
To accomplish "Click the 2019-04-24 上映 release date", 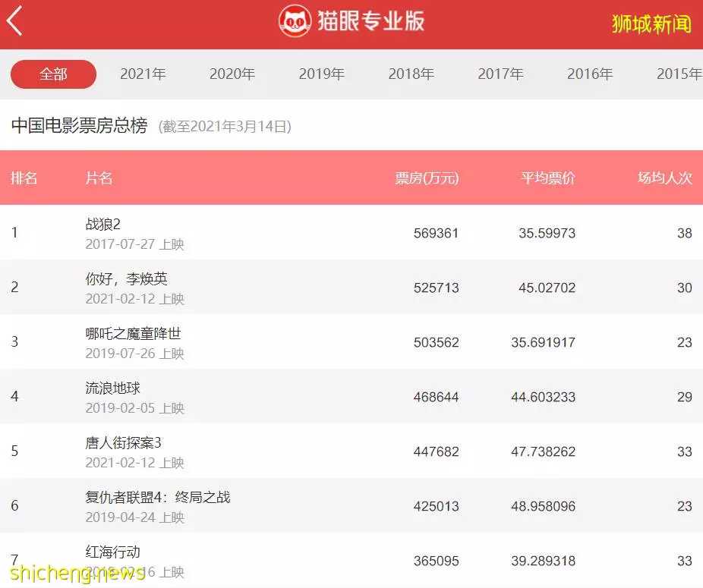I will pyautogui.click(x=135, y=517).
